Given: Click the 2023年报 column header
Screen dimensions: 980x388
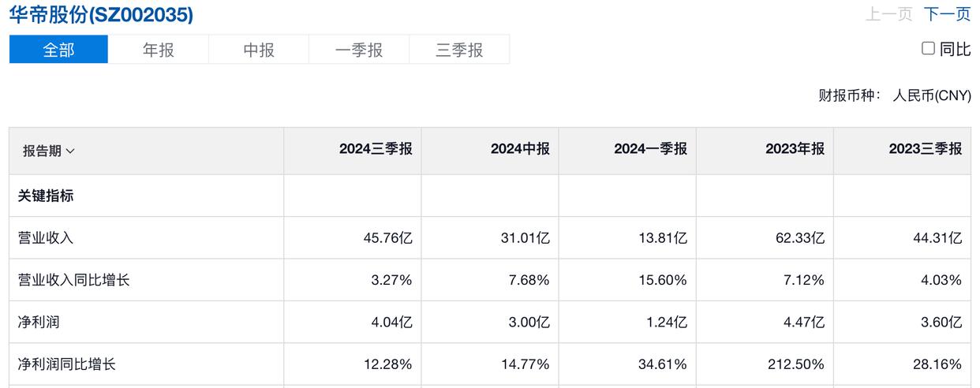Looking at the screenshot, I should click(795, 149).
